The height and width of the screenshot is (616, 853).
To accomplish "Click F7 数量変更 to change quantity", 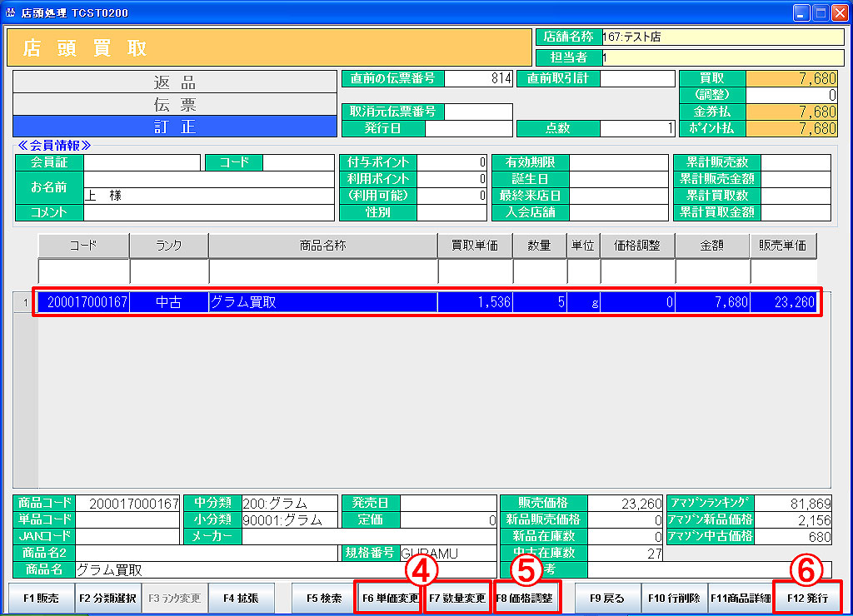I will click(x=457, y=598).
